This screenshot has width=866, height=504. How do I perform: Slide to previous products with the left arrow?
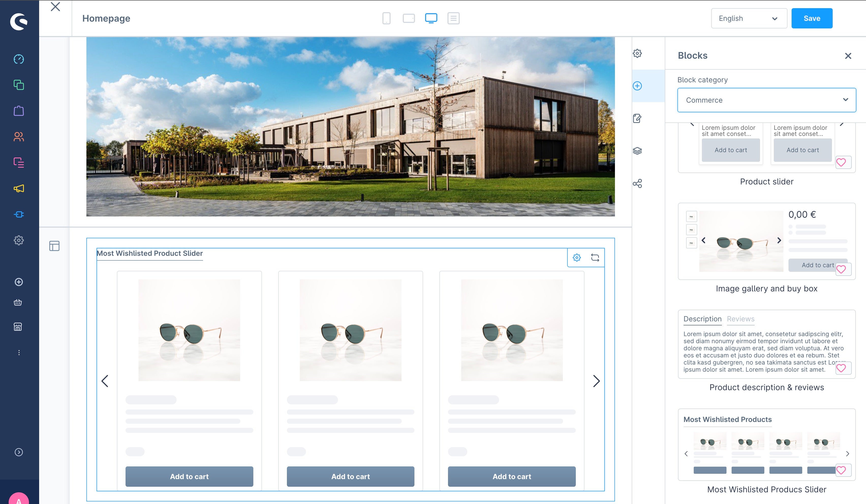coord(105,381)
